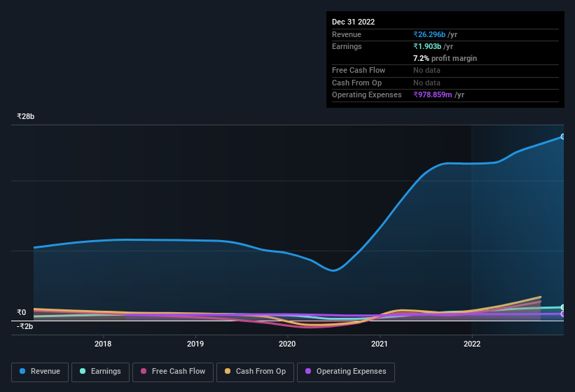This screenshot has height=392, width=575.
Task: Hide the Free Cash Flow series
Action: 173,372
